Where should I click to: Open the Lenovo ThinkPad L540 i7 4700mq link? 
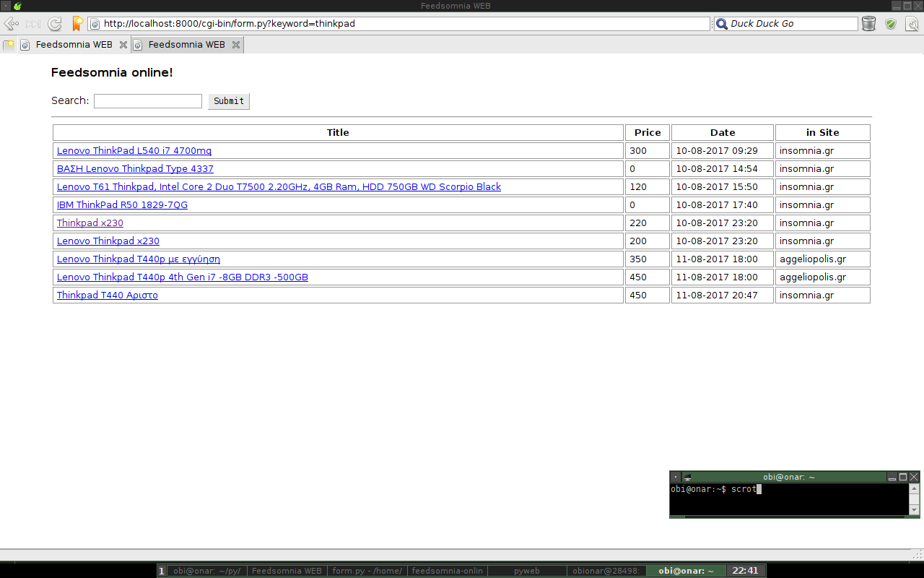[x=134, y=151]
